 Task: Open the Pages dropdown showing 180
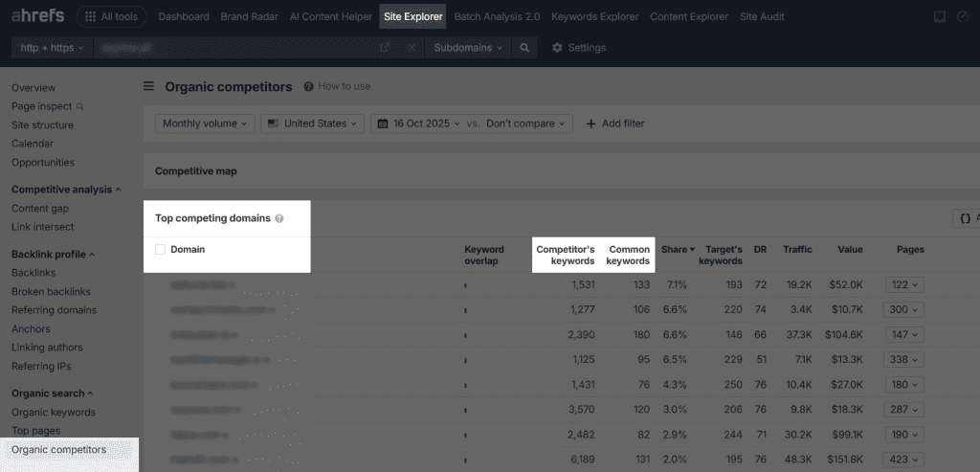point(904,385)
